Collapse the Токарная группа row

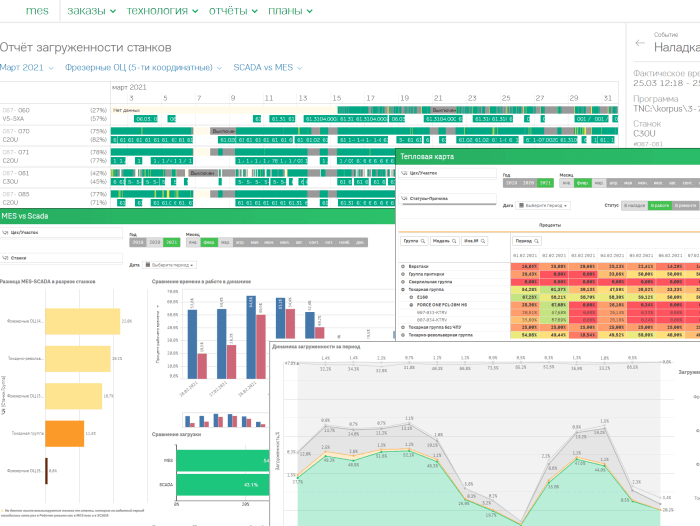click(403, 290)
